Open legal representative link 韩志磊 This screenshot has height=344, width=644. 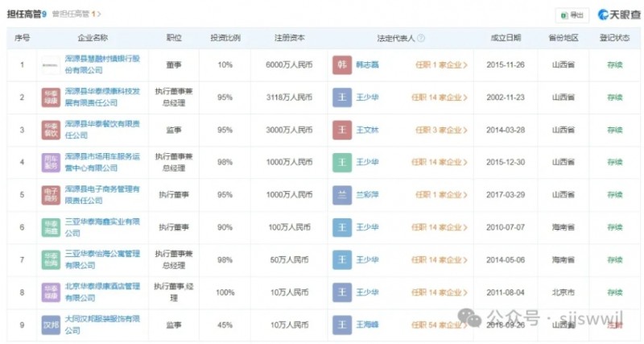[367, 65]
